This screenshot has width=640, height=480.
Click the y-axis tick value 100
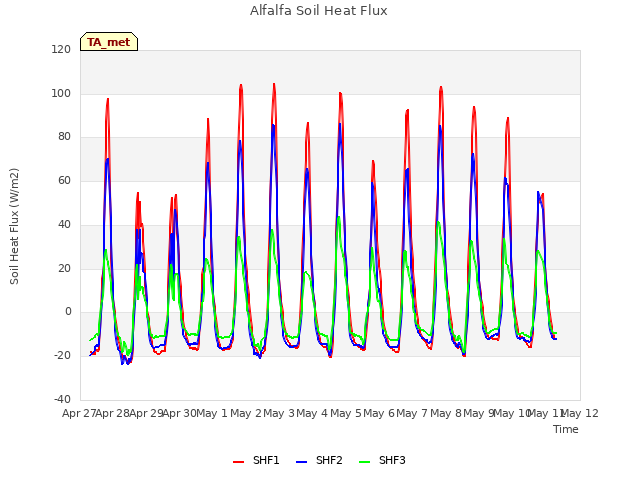[x=61, y=93]
